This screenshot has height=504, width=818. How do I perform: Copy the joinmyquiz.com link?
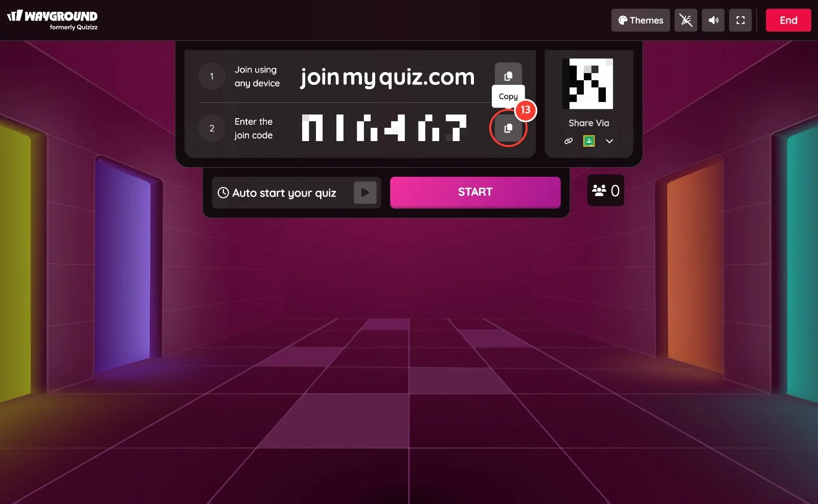point(508,76)
